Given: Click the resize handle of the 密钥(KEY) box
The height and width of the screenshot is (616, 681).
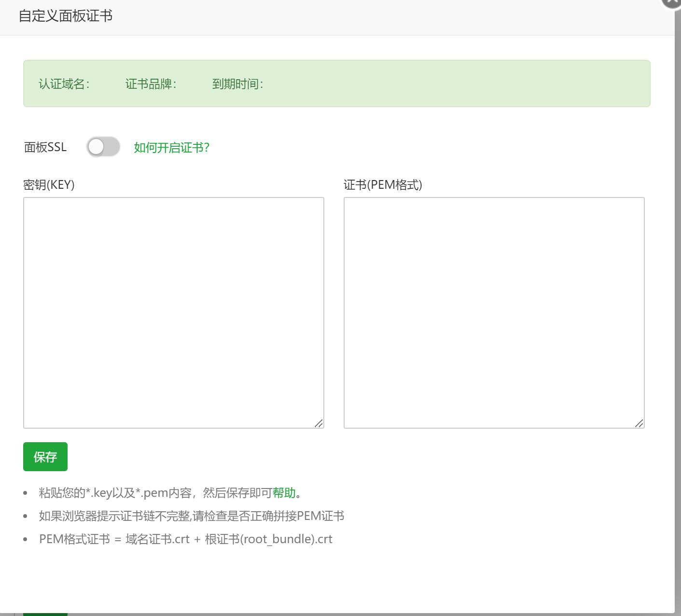Looking at the screenshot, I should pos(319,423).
